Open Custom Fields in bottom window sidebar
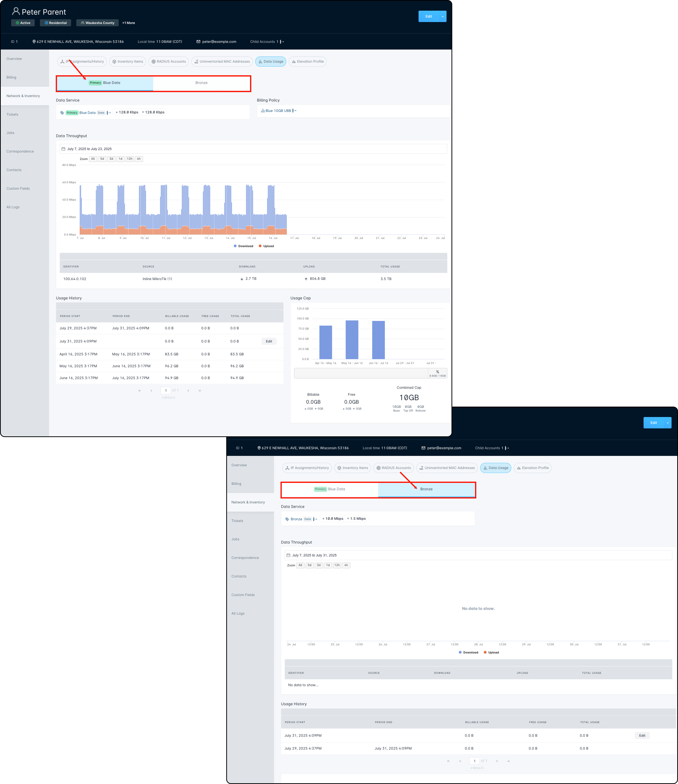 coord(243,595)
